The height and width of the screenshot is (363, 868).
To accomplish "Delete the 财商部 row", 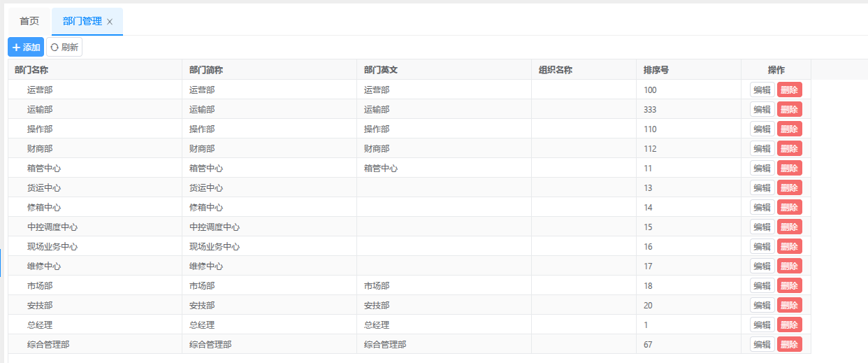I will pyautogui.click(x=789, y=148).
